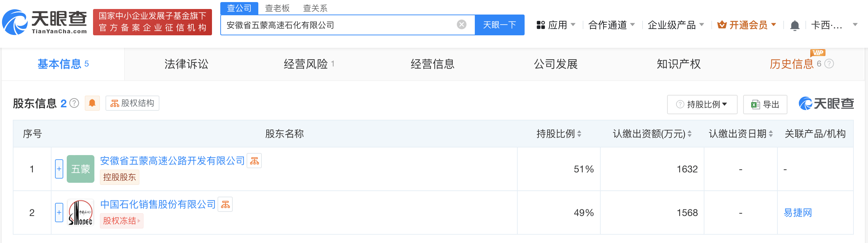The height and width of the screenshot is (243, 868).
Task: Click the 天眼一下 search button
Action: pyautogui.click(x=500, y=25)
